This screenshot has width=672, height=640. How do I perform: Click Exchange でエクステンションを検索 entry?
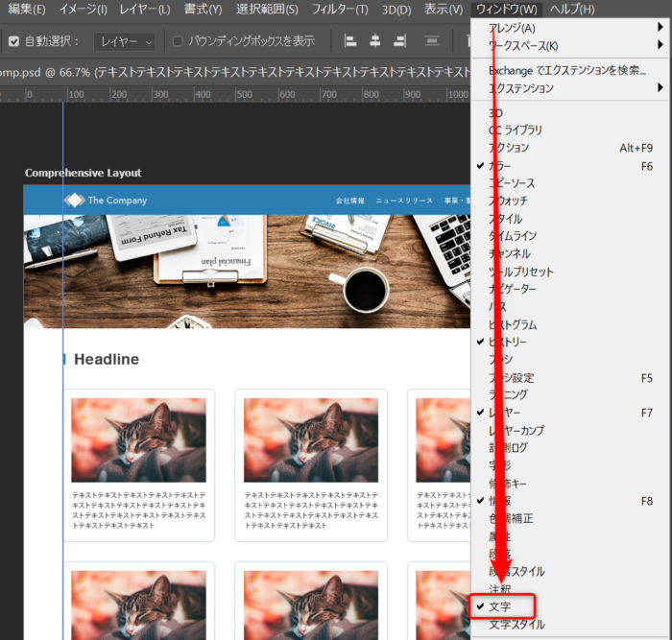tap(566, 70)
